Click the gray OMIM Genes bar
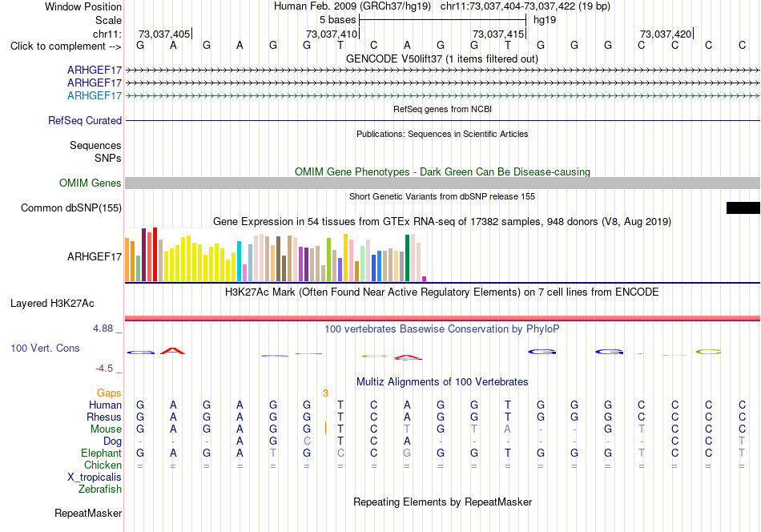This screenshot has height=532, width=761. (442, 183)
